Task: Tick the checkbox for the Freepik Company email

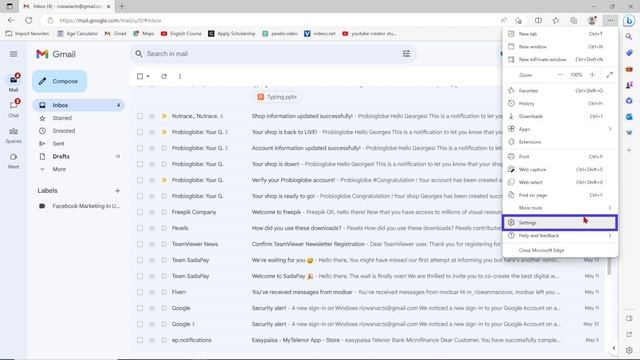Action: pos(140,212)
